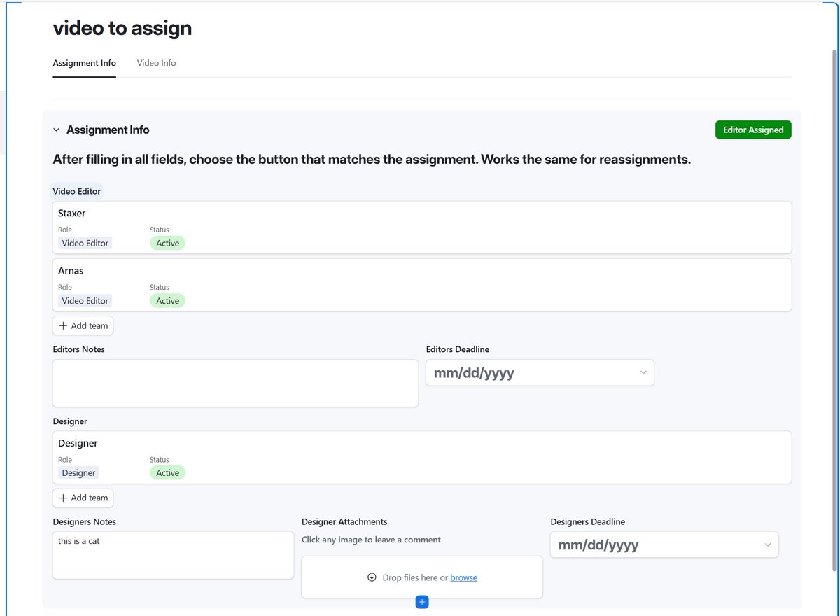Click into the Editors Notes field

tap(235, 383)
